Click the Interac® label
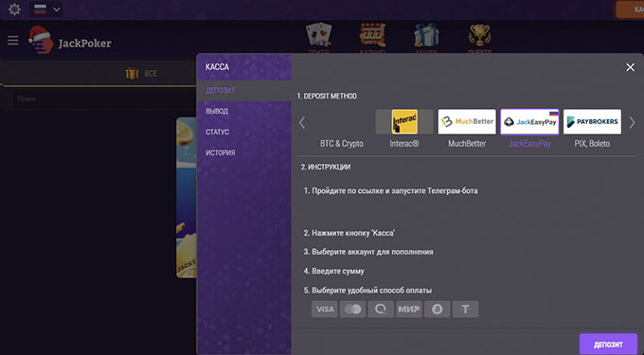This screenshot has width=644, height=355. [x=404, y=144]
